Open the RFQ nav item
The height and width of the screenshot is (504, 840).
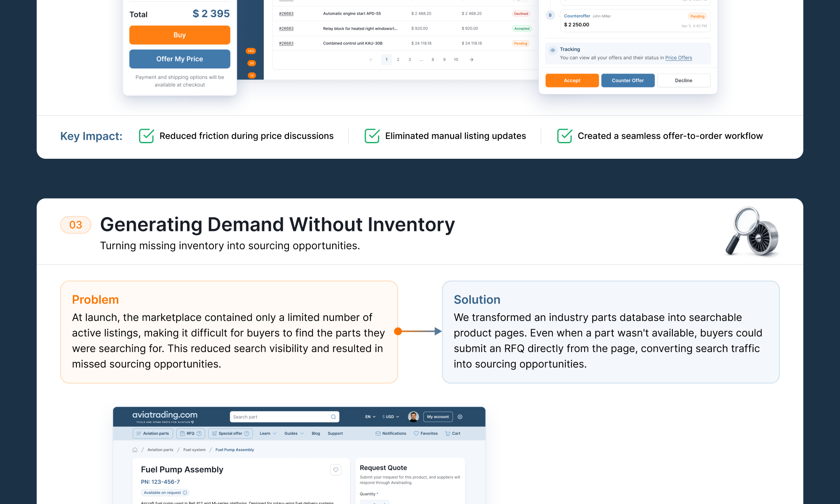tap(191, 433)
